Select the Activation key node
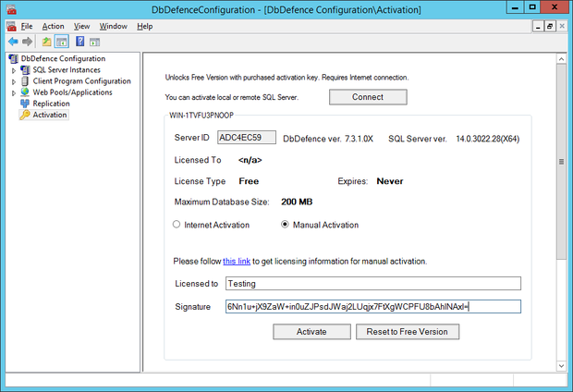 [49, 115]
